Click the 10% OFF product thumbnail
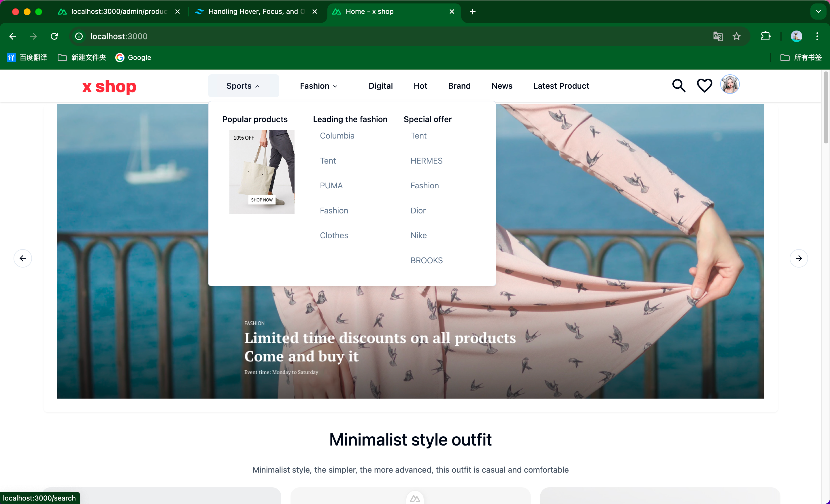Image resolution: width=830 pixels, height=504 pixels. pos(262,172)
